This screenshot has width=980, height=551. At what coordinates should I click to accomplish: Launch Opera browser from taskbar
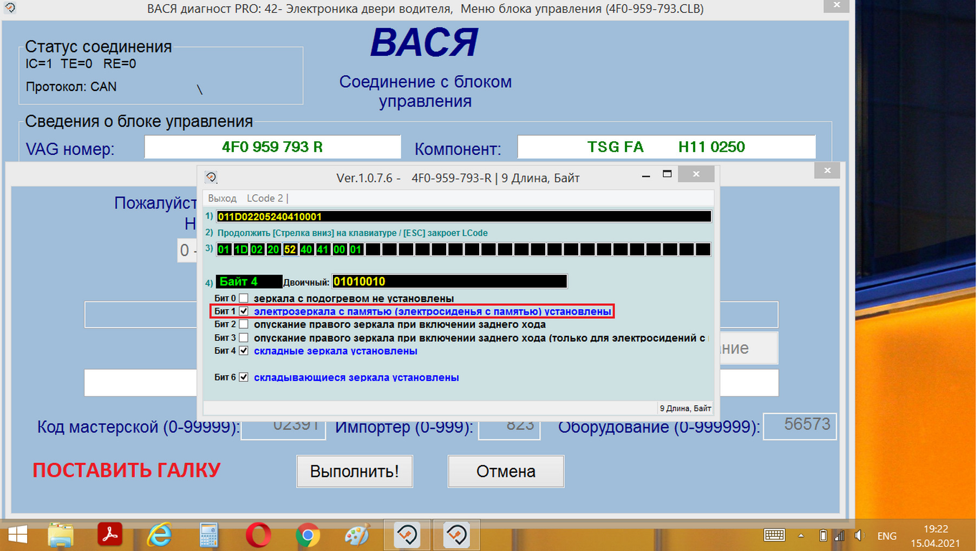258,535
